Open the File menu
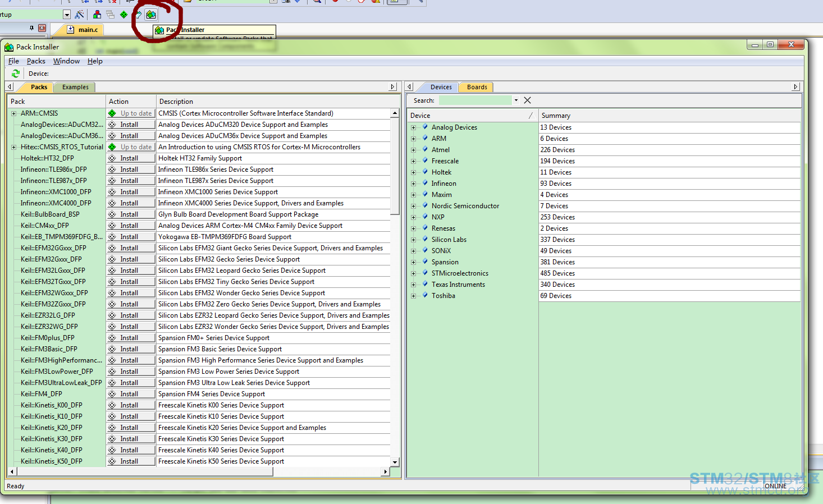The image size is (823, 504). pyautogui.click(x=13, y=61)
